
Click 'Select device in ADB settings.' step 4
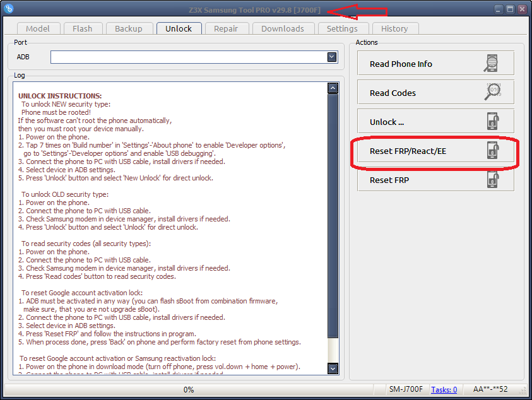click(x=66, y=170)
